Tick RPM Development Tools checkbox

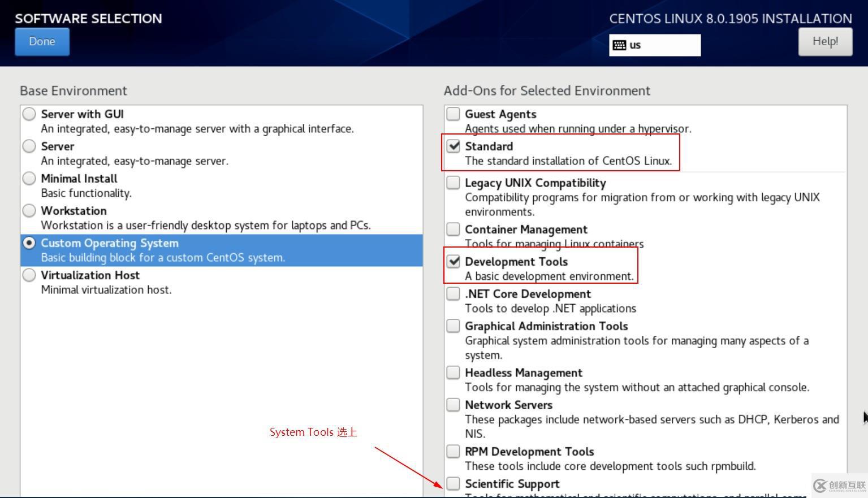(x=453, y=451)
